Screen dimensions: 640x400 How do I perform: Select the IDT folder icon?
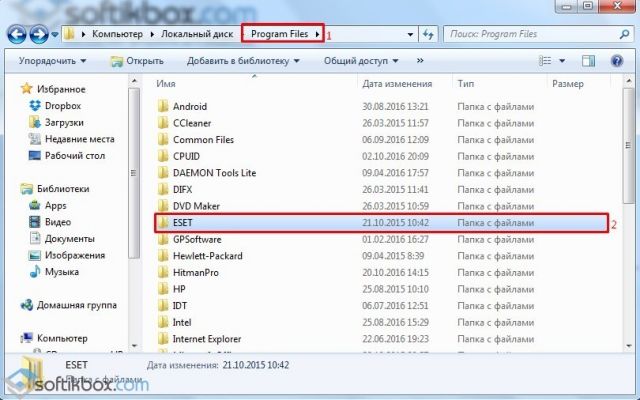point(163,306)
